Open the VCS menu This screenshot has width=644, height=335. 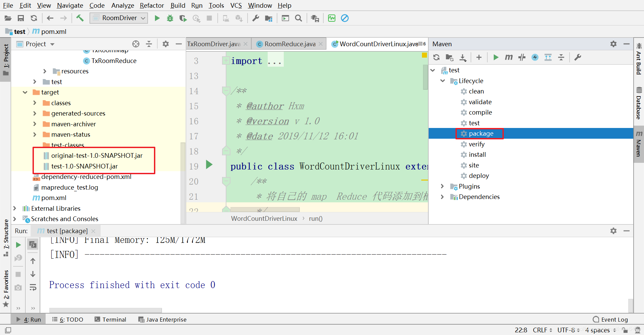[236, 5]
